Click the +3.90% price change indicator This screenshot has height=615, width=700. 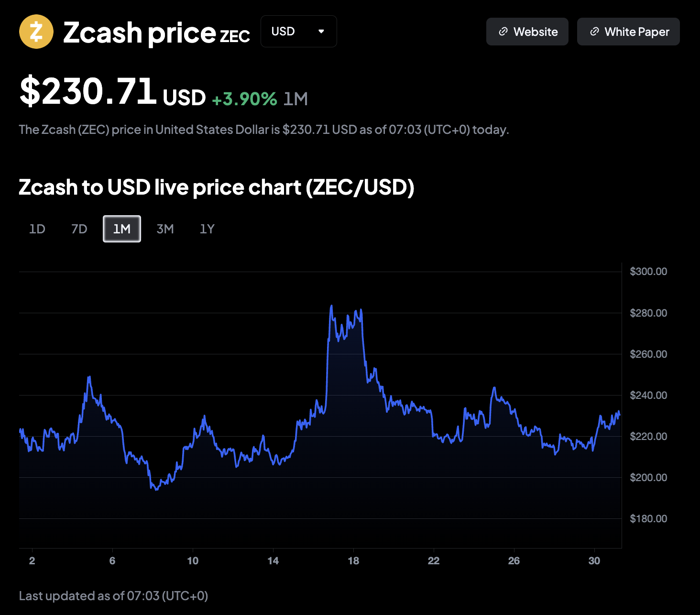pos(244,99)
